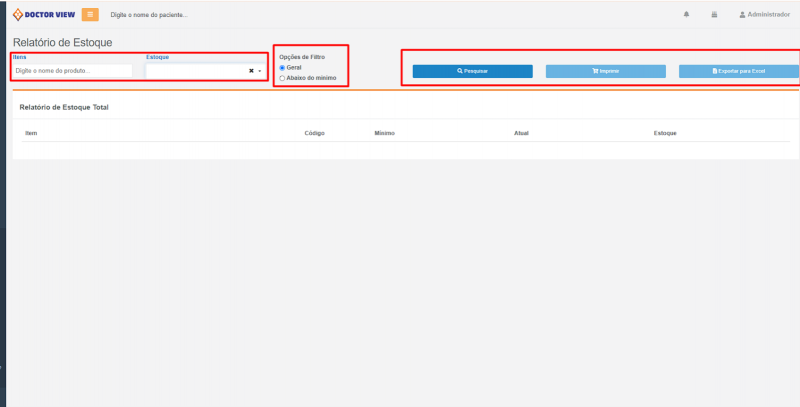Click the Imprimir button

point(605,71)
